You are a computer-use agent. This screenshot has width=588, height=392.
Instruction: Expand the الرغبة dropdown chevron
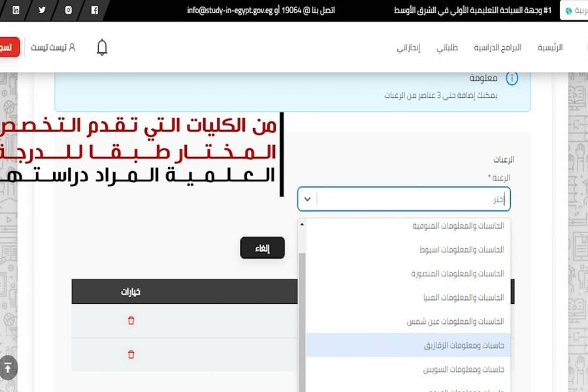tap(308, 199)
